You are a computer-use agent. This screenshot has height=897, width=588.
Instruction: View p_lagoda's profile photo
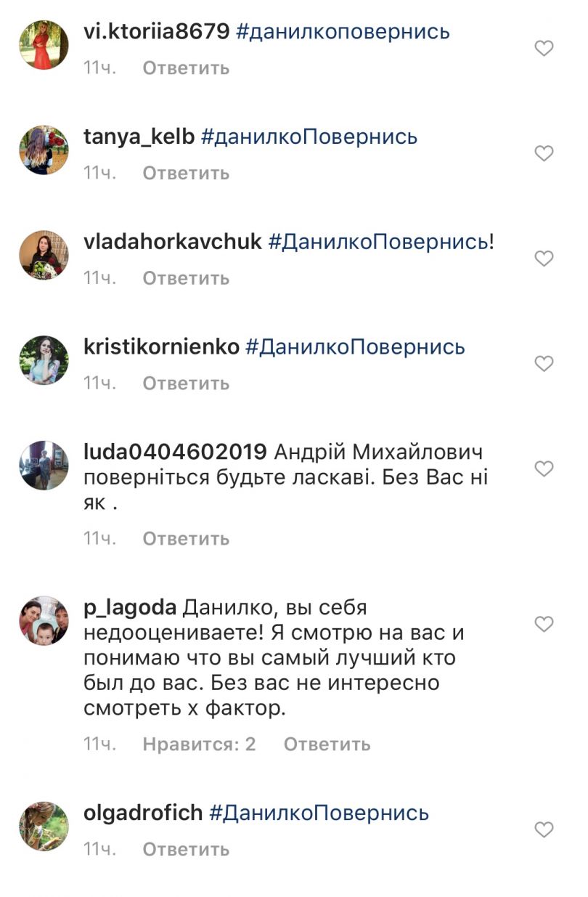click(44, 620)
